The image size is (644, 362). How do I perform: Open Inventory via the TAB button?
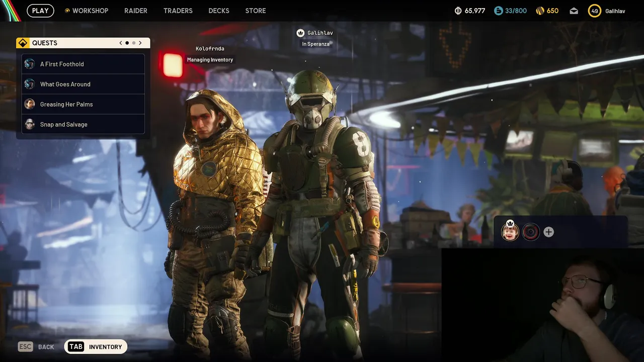pyautogui.click(x=96, y=347)
